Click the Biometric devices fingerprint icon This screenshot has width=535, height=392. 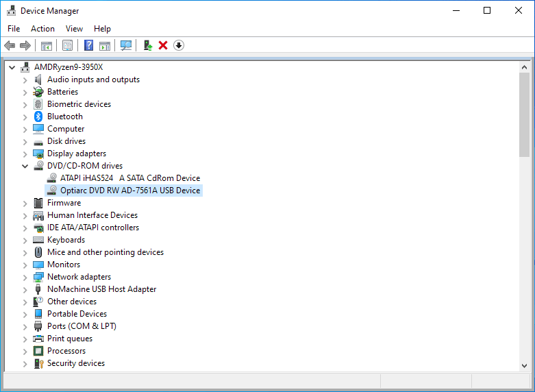point(38,104)
